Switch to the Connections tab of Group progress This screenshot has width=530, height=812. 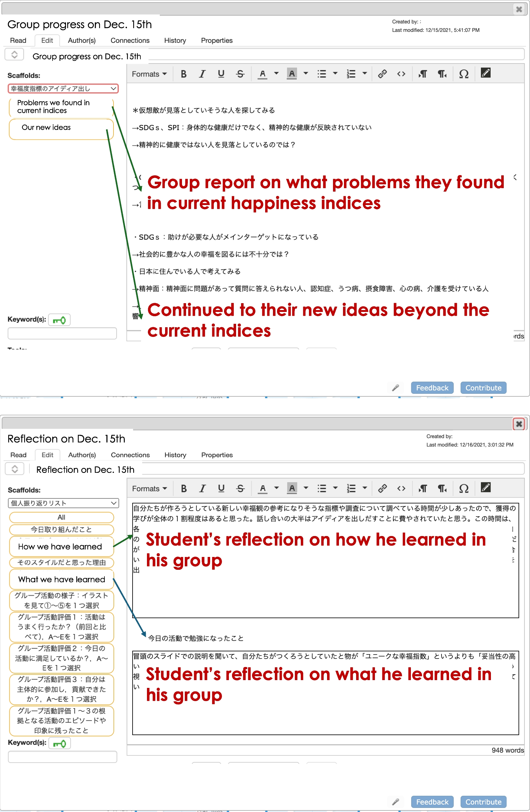coord(130,40)
